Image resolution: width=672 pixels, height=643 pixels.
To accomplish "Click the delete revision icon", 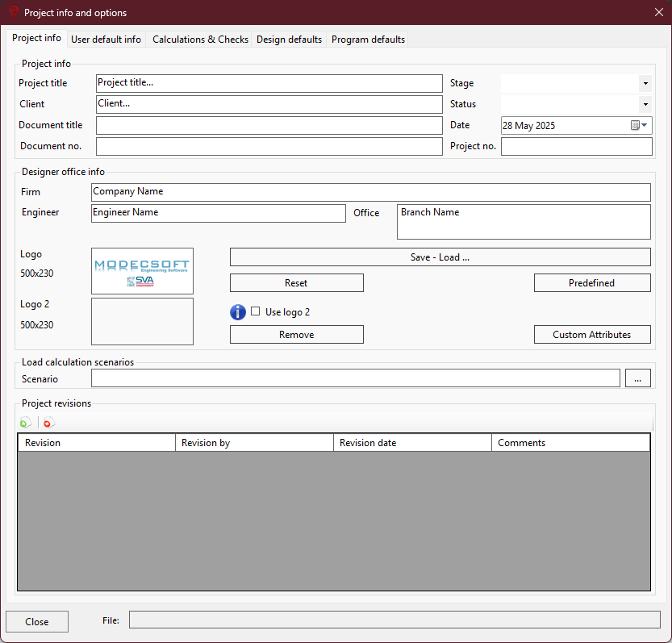I will pyautogui.click(x=48, y=423).
